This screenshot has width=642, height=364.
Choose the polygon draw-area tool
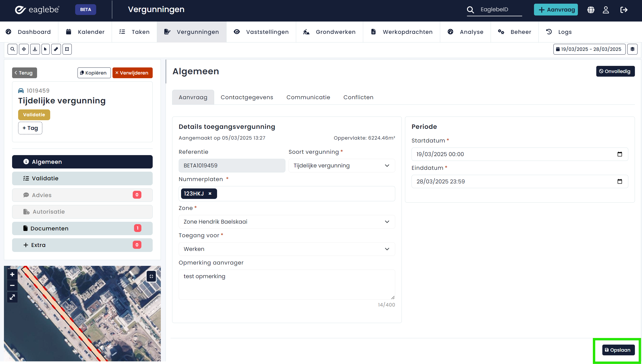coord(67,49)
